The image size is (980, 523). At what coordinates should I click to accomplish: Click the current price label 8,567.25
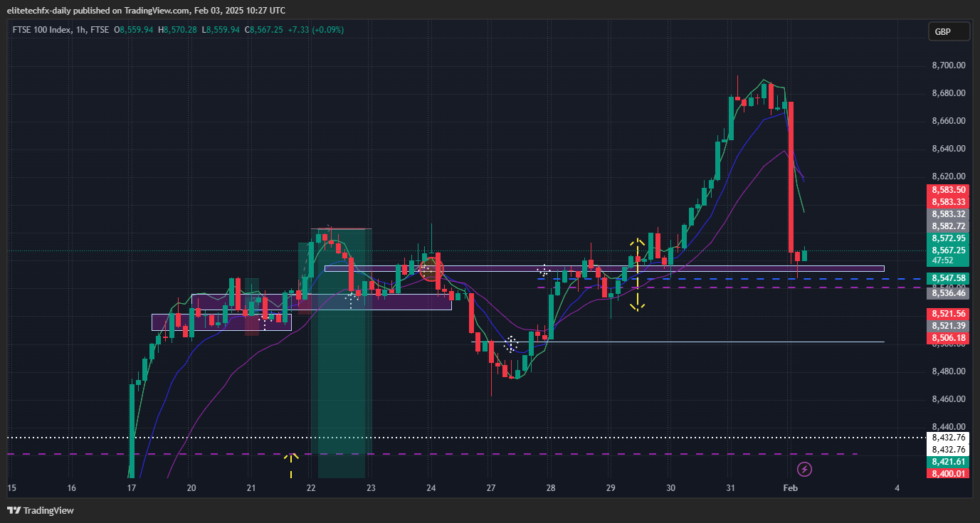[948, 250]
